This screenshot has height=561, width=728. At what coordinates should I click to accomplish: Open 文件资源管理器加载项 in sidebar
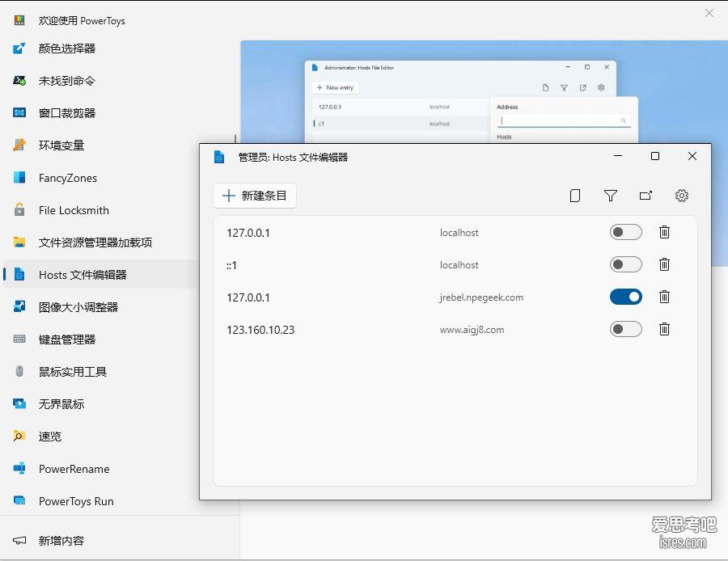95,243
